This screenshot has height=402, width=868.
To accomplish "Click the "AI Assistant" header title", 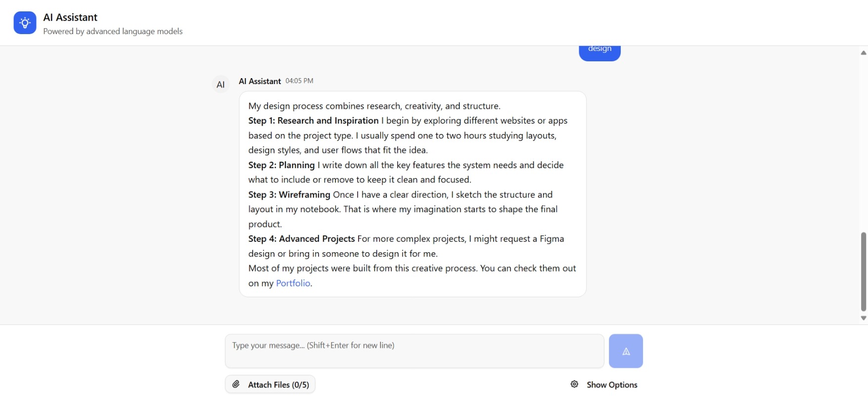I will (70, 17).
